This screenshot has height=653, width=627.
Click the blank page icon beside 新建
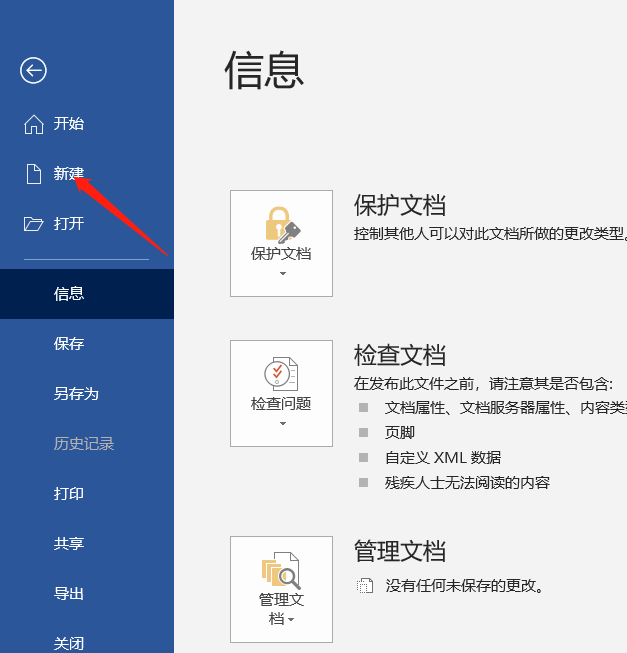(x=34, y=174)
